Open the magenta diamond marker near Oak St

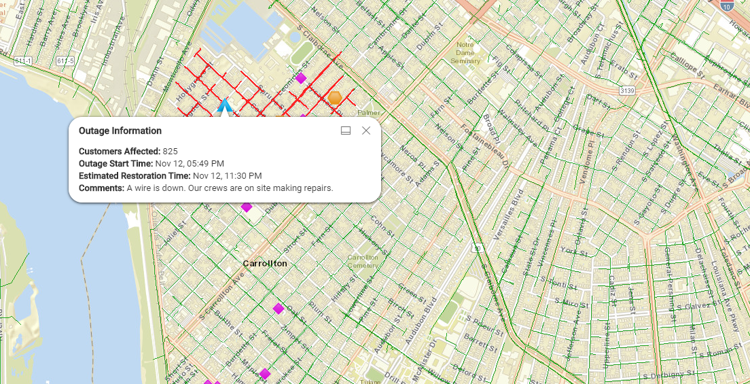point(278,308)
